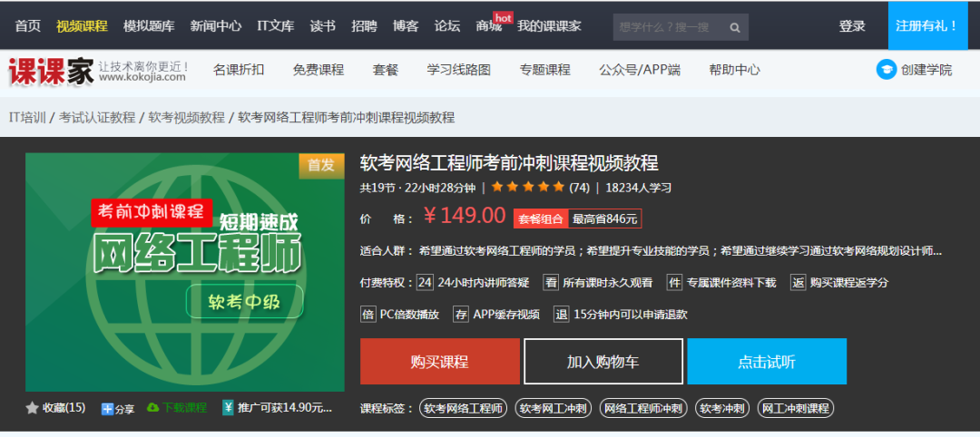This screenshot has height=437, width=980.
Task: Click the 下载课程 cloud download icon
Action: (x=152, y=408)
